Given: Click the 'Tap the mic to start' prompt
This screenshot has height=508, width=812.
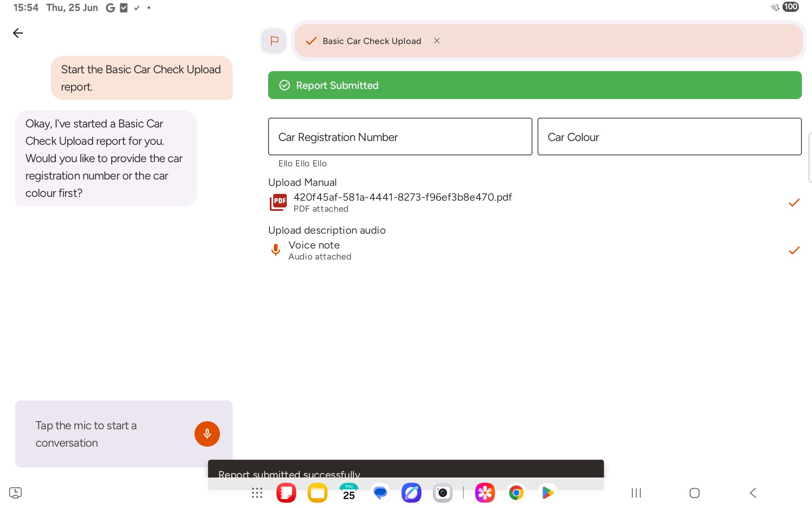Looking at the screenshot, I should click(x=86, y=434).
